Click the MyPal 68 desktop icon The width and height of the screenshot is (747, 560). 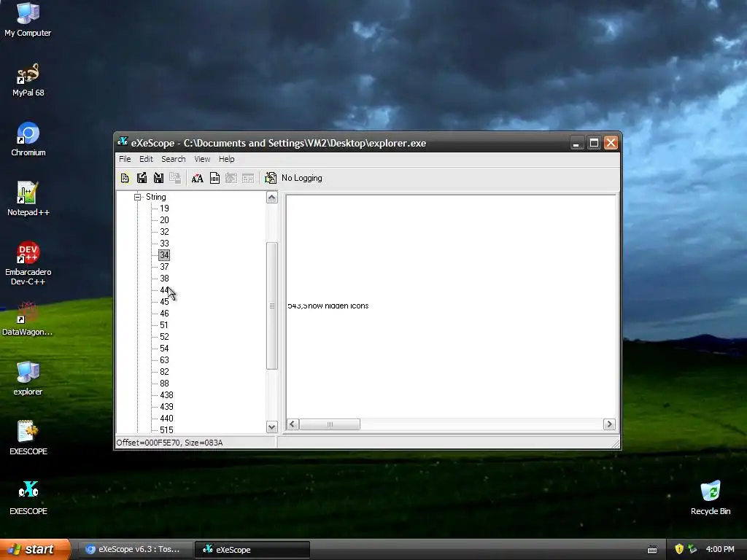coord(28,80)
